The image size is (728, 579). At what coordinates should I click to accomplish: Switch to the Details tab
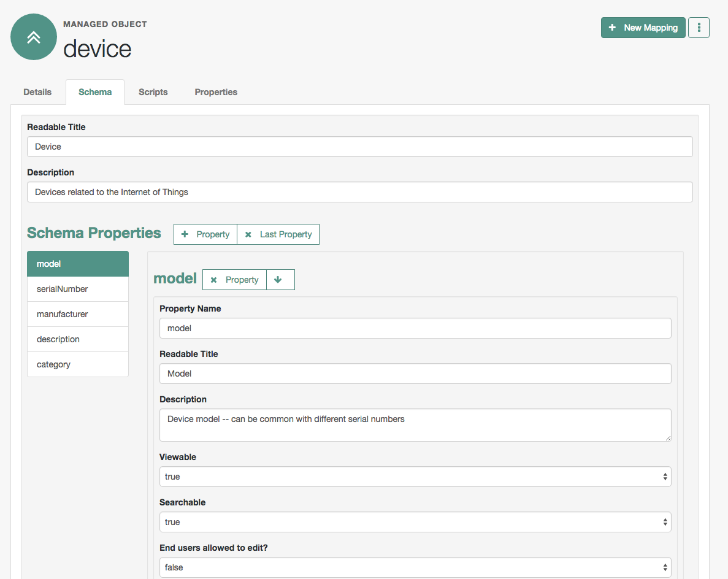(x=37, y=92)
